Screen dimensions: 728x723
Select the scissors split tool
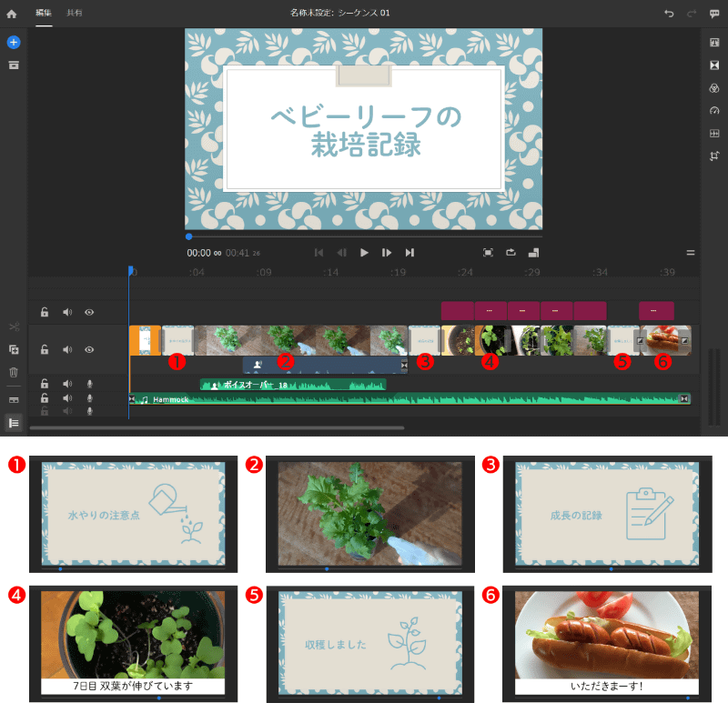14,326
